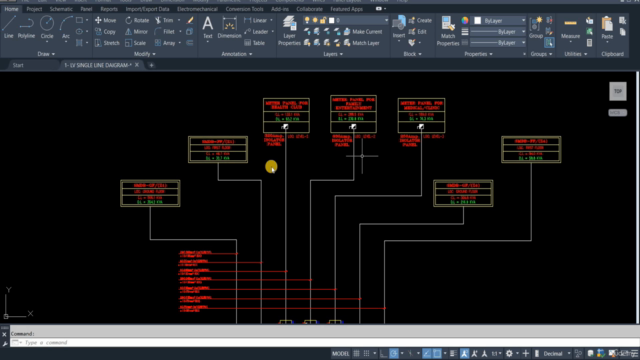Select the Line tool

click(x=9, y=27)
